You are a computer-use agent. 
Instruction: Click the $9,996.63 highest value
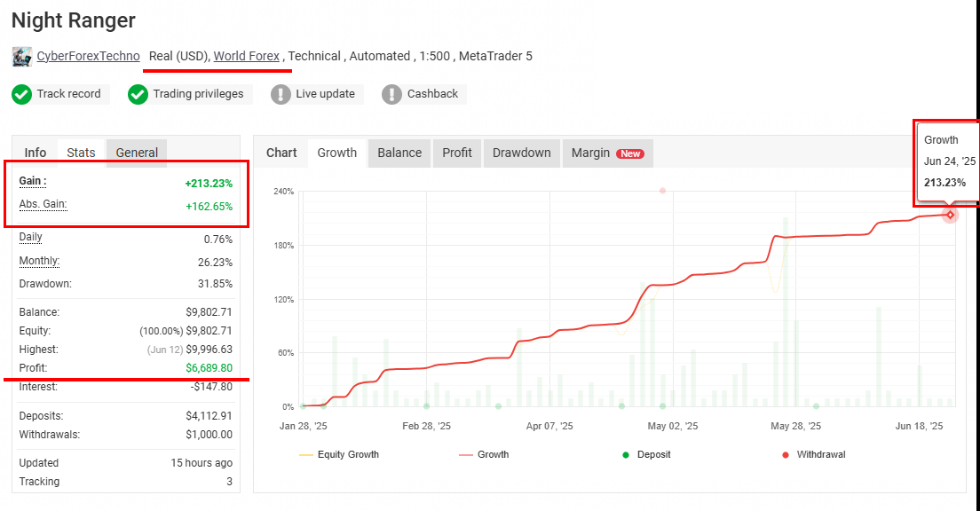pos(209,350)
